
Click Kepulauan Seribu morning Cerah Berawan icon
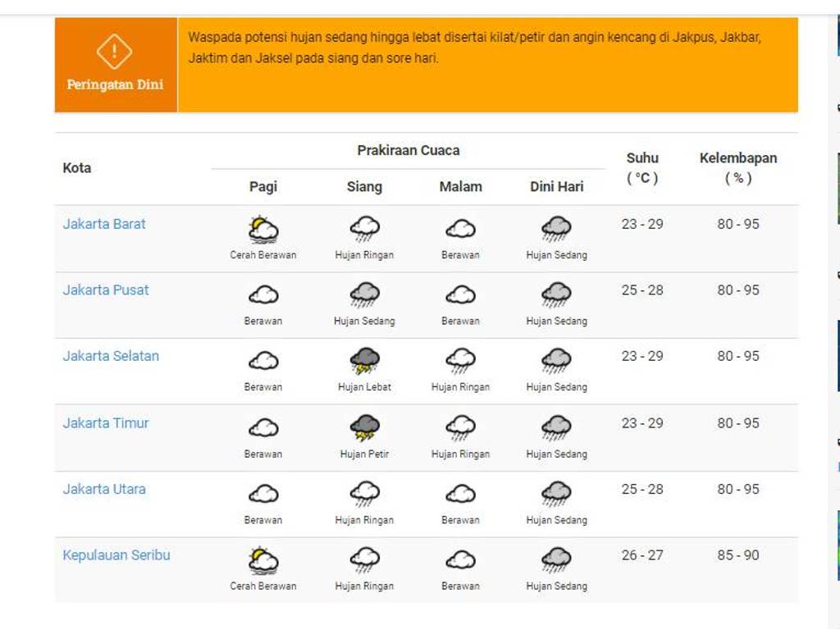click(263, 560)
